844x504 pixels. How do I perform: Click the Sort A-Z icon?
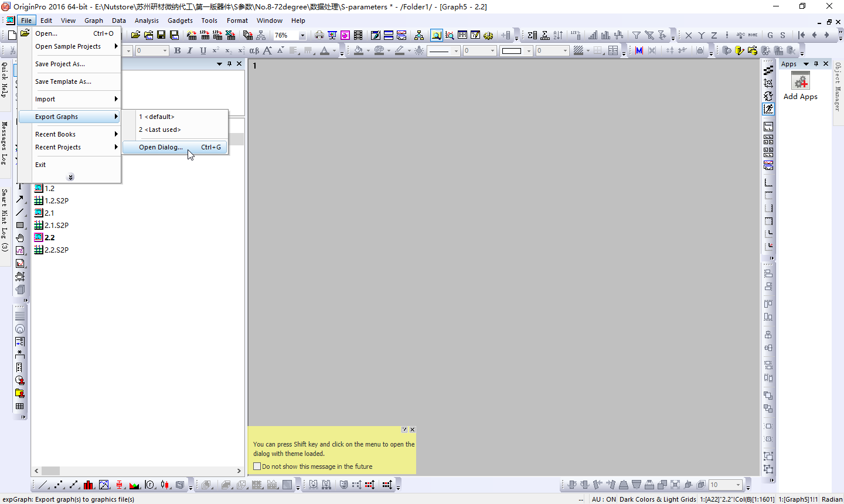(x=557, y=35)
